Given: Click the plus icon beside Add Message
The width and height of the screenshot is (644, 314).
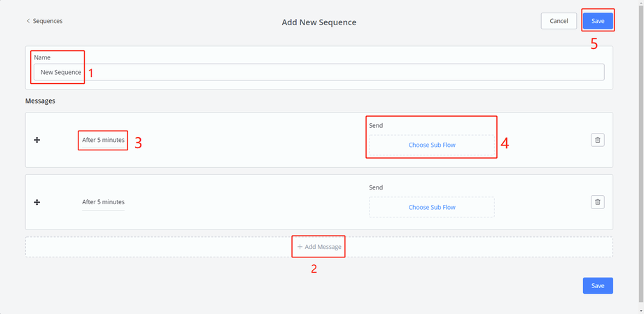Looking at the screenshot, I should pos(300,247).
